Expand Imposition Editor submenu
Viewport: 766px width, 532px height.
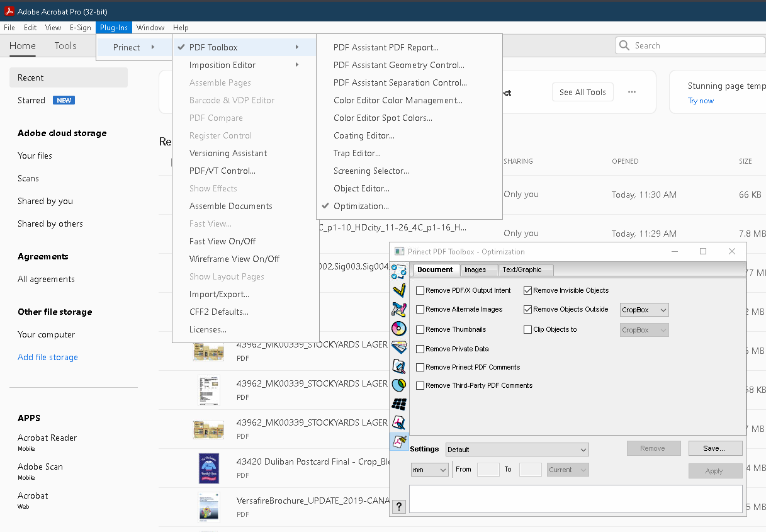[244, 65]
